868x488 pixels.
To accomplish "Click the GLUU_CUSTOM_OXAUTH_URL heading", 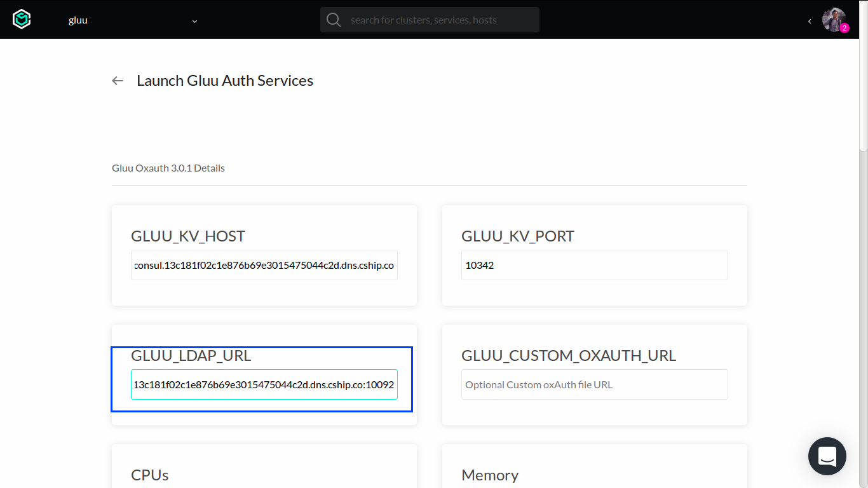I will pyautogui.click(x=569, y=356).
